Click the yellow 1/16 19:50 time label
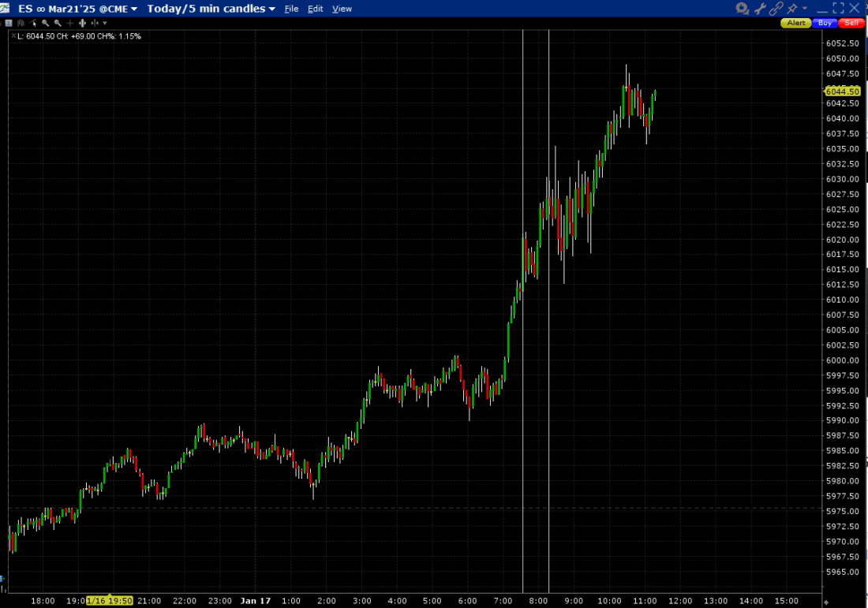Image resolution: width=868 pixels, height=608 pixels. coord(110,600)
